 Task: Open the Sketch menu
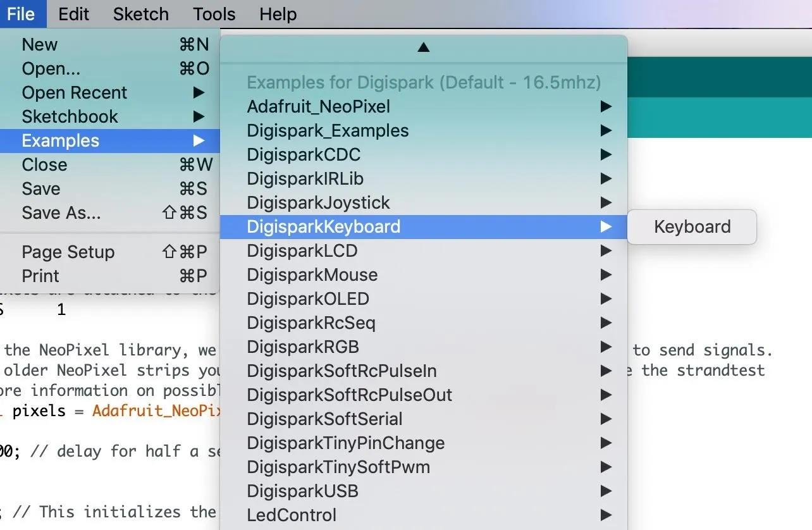(141, 14)
